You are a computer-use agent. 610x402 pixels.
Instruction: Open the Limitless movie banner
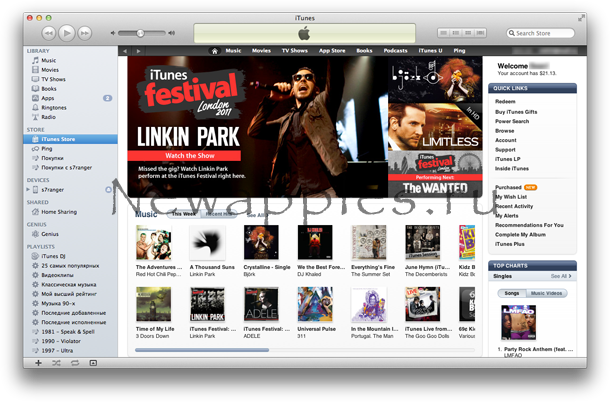pos(435,127)
